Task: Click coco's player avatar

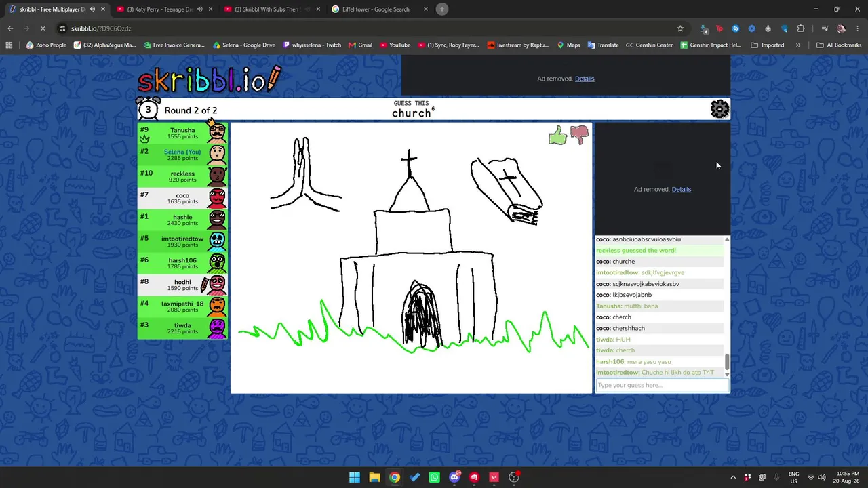Action: (217, 198)
